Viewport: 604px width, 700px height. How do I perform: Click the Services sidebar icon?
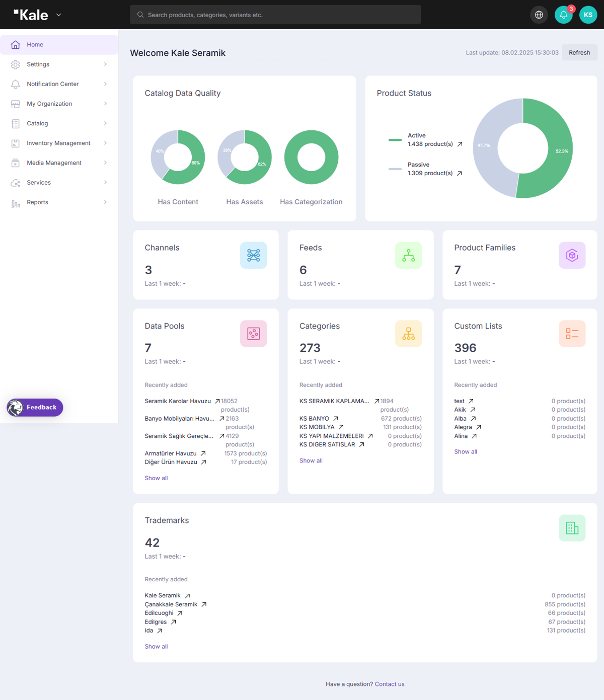click(x=16, y=183)
